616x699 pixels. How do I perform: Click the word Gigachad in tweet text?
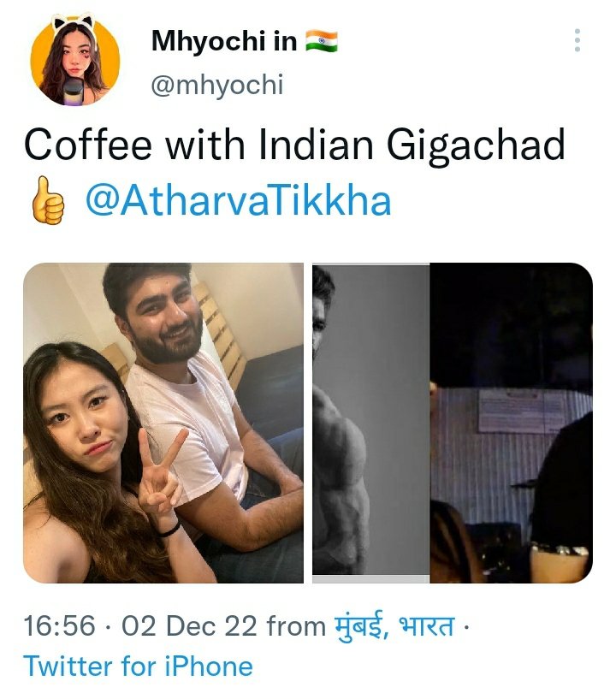[476, 145]
